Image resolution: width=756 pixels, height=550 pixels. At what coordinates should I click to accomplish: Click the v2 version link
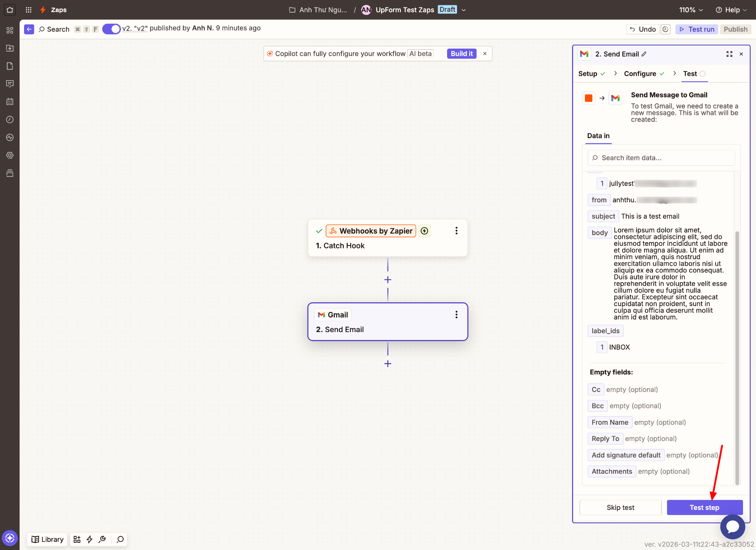point(135,28)
